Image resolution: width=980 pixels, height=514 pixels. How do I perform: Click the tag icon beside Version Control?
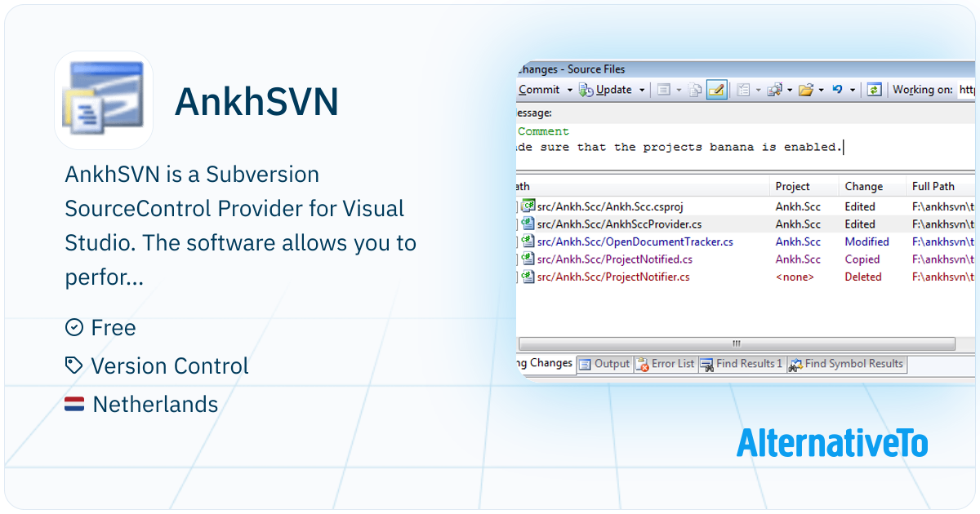[x=74, y=366]
